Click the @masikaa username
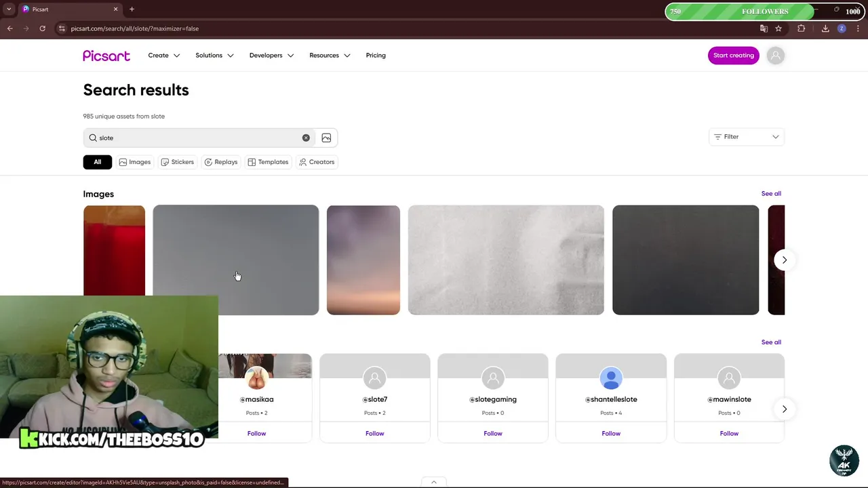This screenshot has width=868, height=488. pos(257,399)
